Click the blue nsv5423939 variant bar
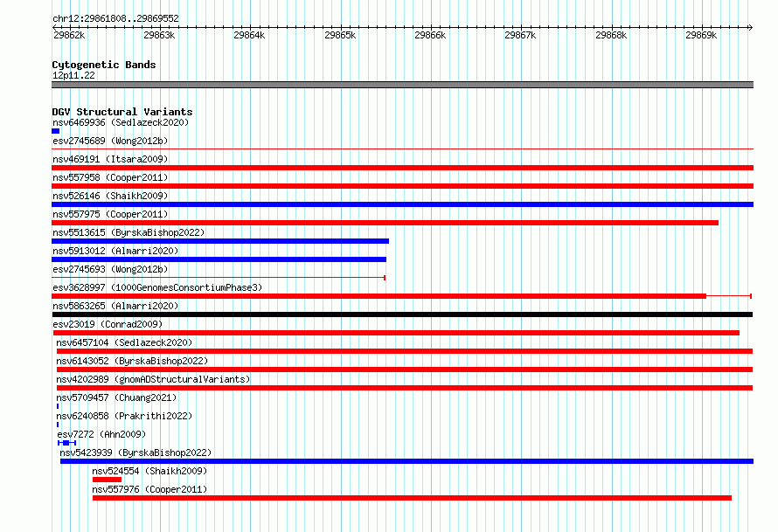The height and width of the screenshot is (532, 778). tap(406, 461)
